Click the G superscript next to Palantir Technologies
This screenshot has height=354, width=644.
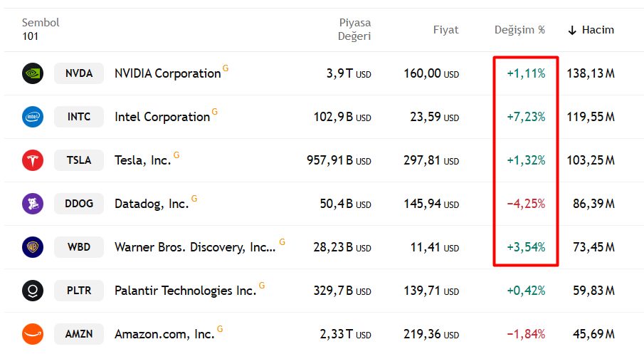pyautogui.click(x=262, y=286)
